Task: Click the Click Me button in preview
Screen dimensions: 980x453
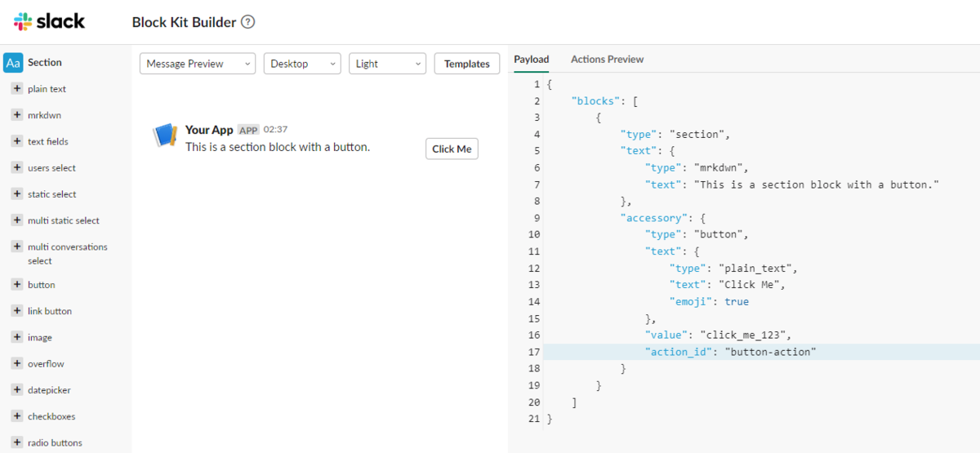Action: click(x=452, y=149)
